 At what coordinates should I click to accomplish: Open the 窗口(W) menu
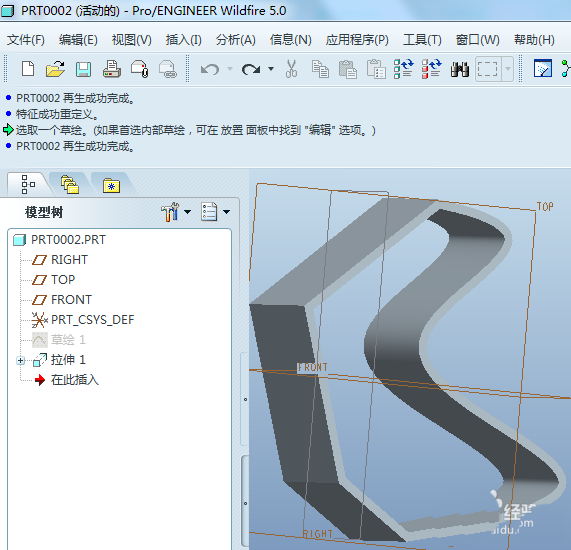point(477,39)
